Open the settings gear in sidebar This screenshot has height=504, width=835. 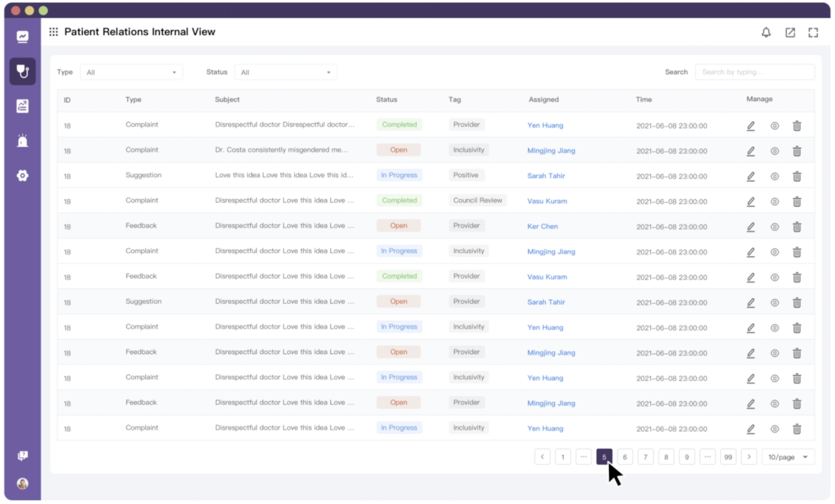pos(22,176)
